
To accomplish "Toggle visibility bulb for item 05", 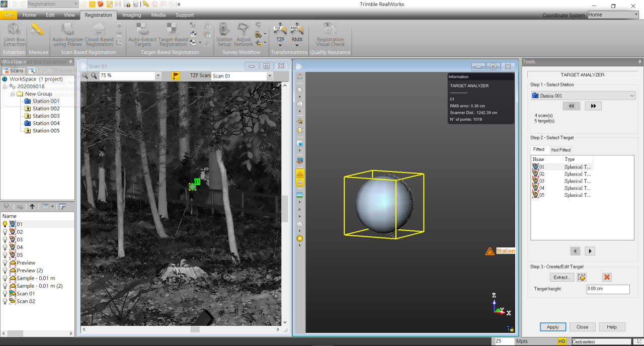I will [5, 255].
